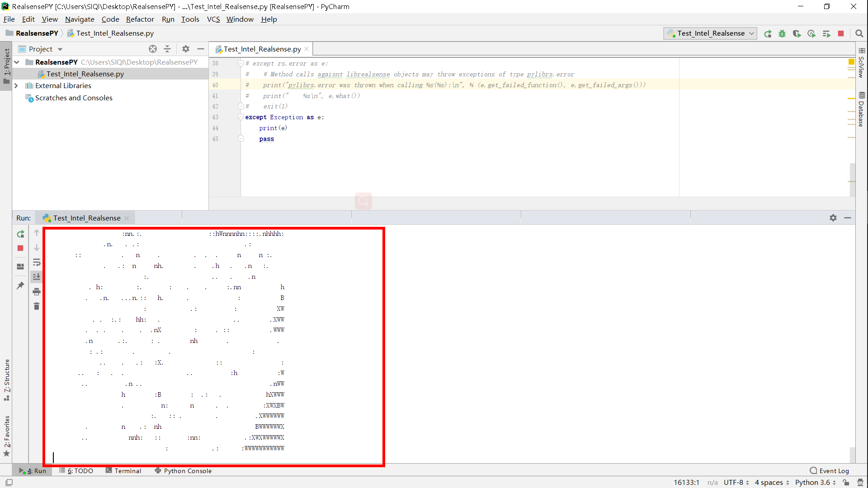Click locate current file target icon
Viewport: 868px width, 488px height.
153,49
